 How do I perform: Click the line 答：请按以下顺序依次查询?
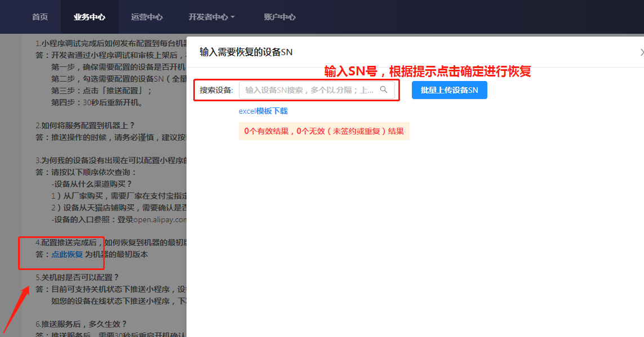tap(86, 172)
